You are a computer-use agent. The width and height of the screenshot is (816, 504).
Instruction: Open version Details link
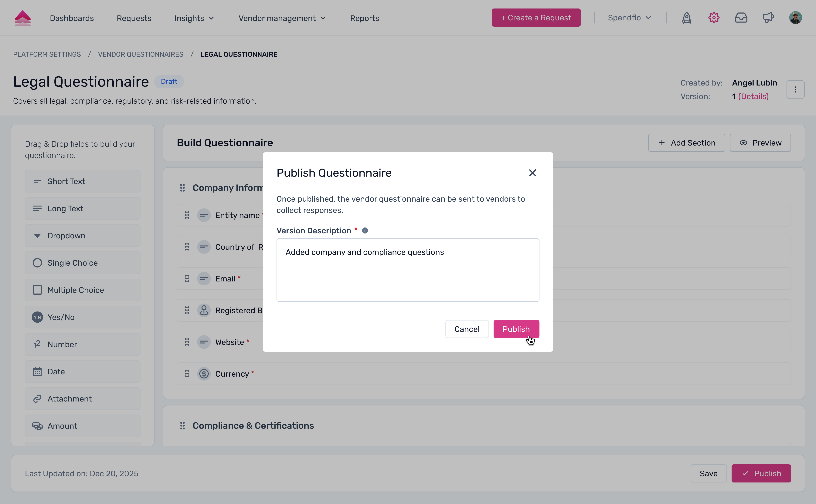point(753,96)
